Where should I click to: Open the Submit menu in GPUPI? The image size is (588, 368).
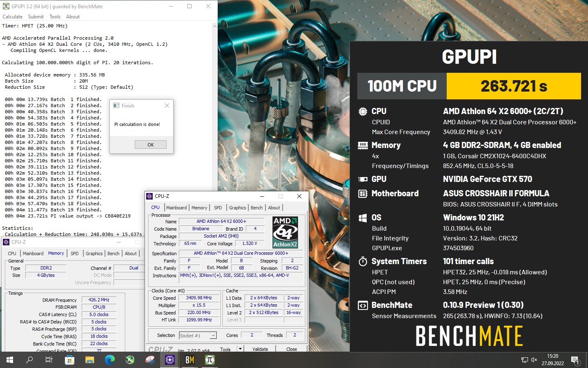(x=36, y=17)
